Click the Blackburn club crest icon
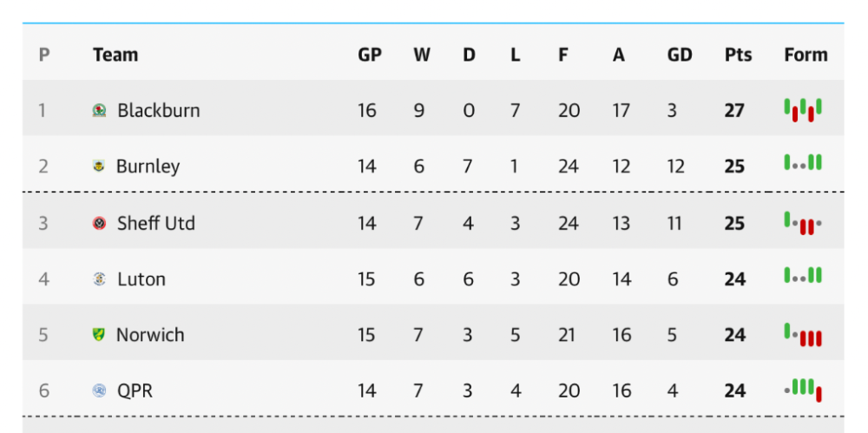This screenshot has width=868, height=433. pos(100,110)
